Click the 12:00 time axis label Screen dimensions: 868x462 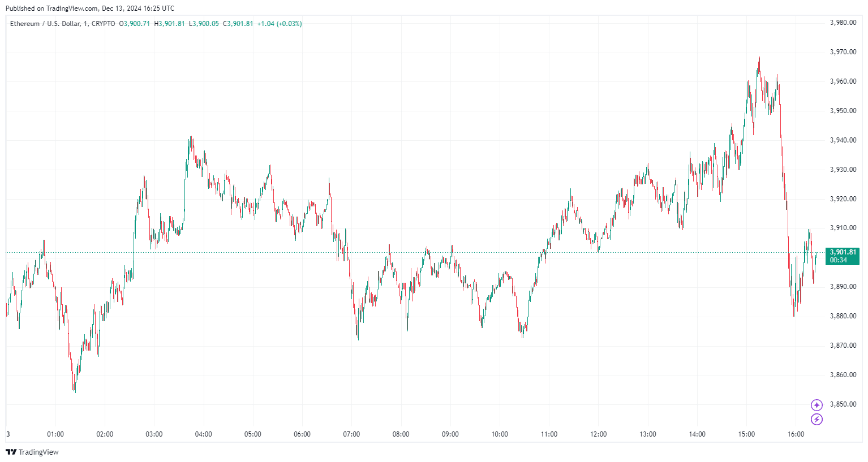click(x=598, y=434)
